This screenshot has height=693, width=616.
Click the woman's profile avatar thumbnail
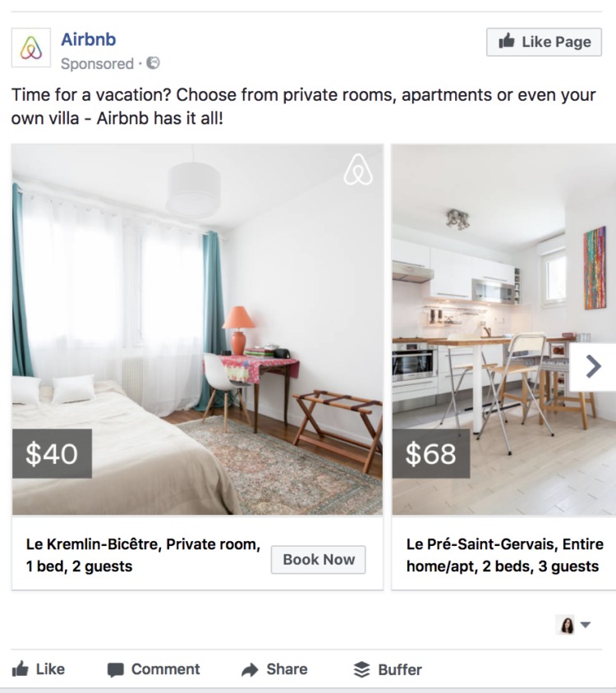567,625
